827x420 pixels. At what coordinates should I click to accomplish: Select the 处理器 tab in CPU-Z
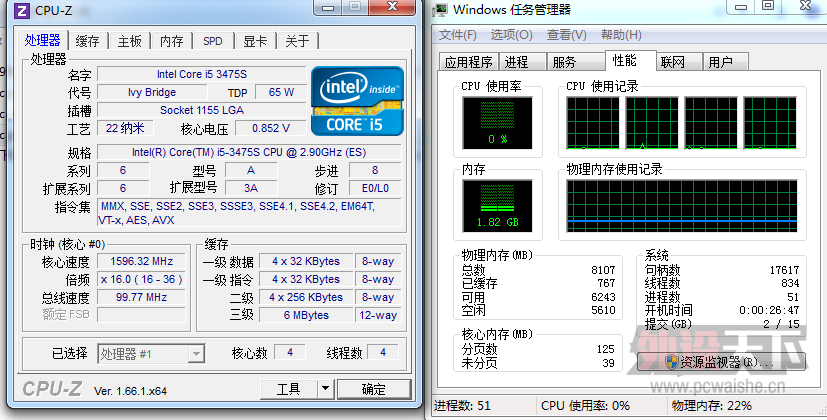pos(43,40)
